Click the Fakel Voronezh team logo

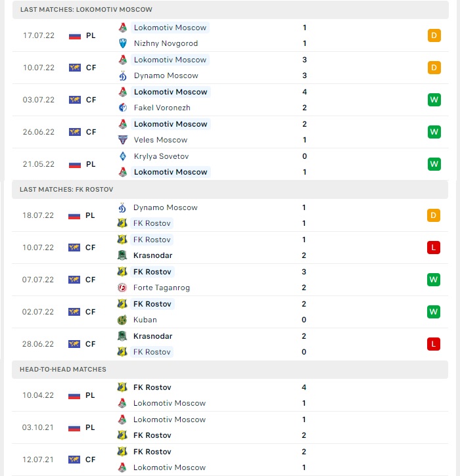(123, 108)
